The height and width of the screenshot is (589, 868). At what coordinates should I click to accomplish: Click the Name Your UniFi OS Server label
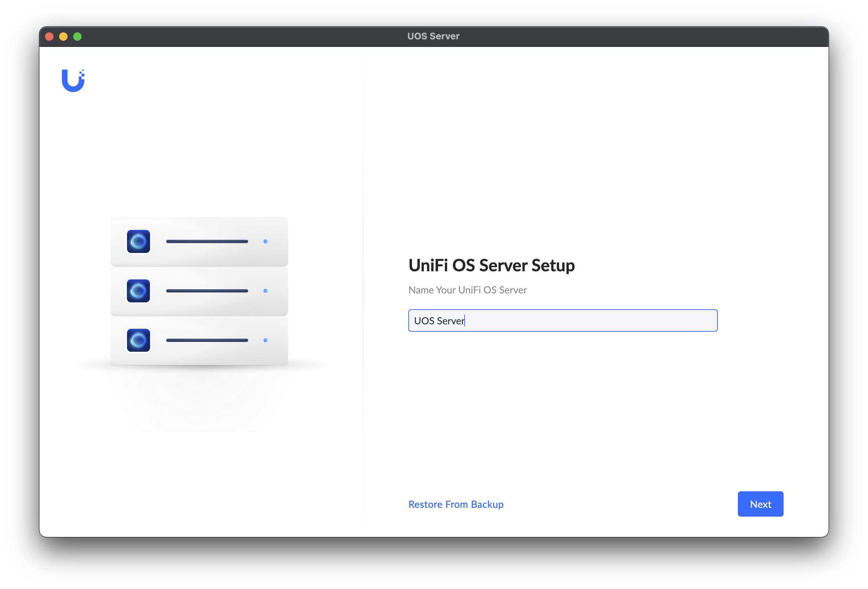click(467, 290)
